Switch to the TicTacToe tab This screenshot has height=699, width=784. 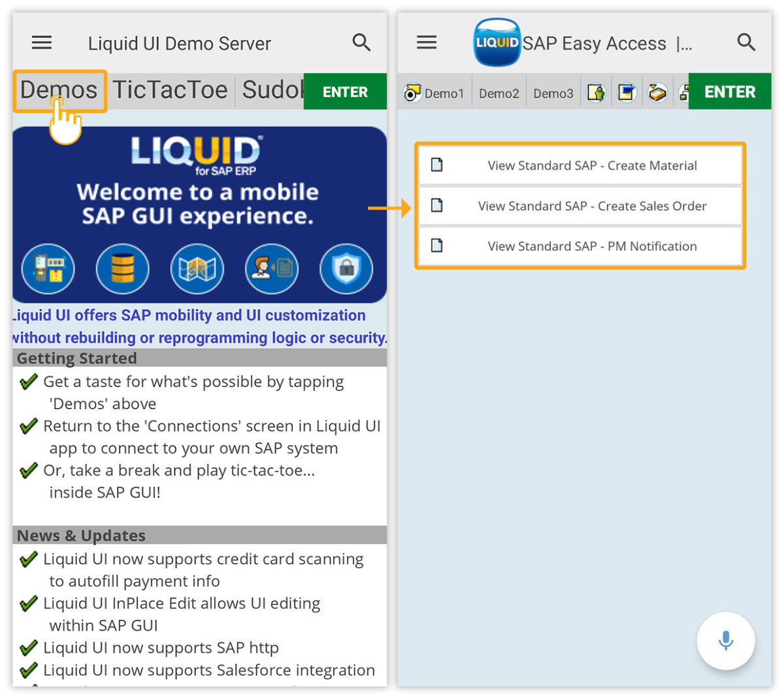point(170,90)
